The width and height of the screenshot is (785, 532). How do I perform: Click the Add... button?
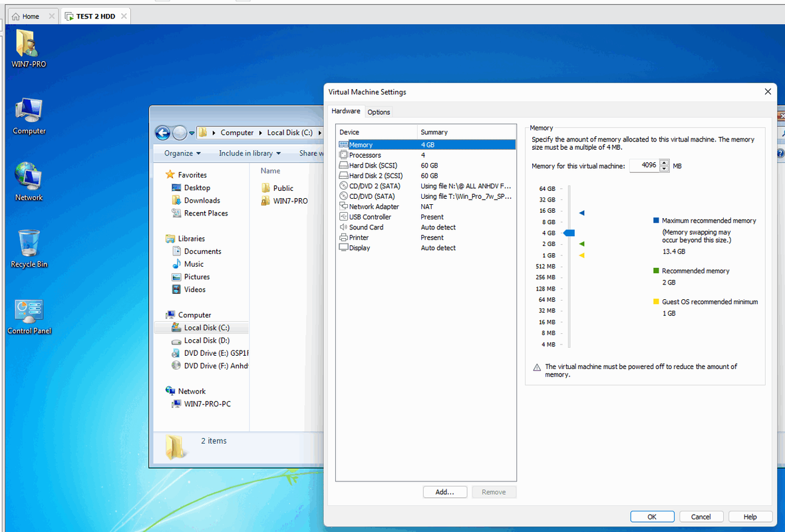[444, 492]
